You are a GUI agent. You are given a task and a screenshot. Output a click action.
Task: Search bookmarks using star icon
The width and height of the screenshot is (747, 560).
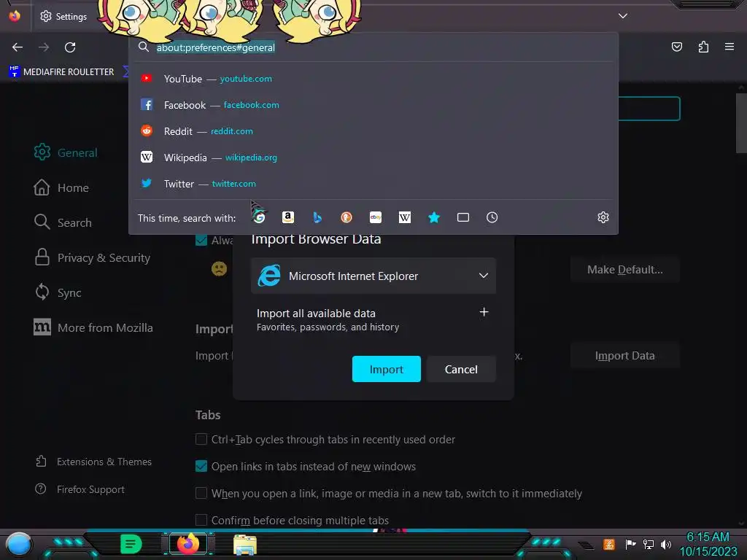(433, 217)
